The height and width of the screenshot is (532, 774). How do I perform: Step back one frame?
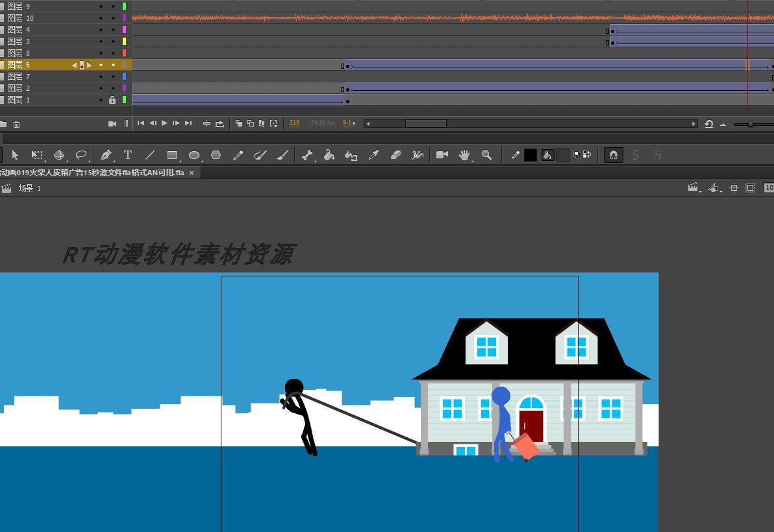point(153,123)
